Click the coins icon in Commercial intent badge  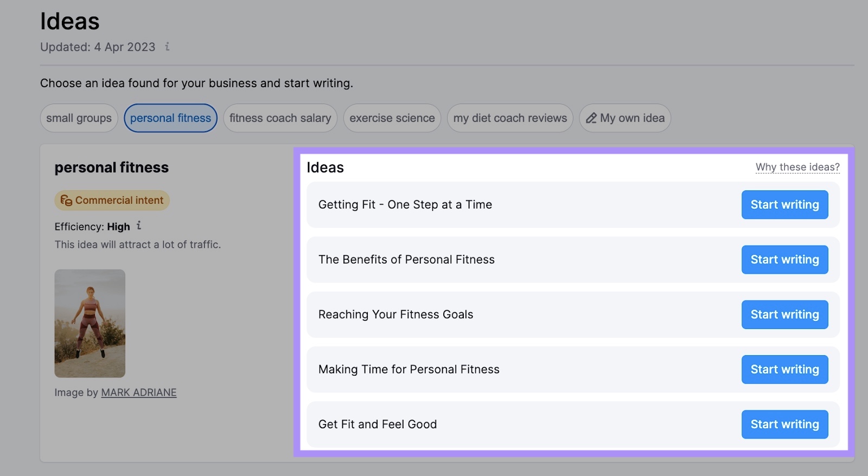66,201
